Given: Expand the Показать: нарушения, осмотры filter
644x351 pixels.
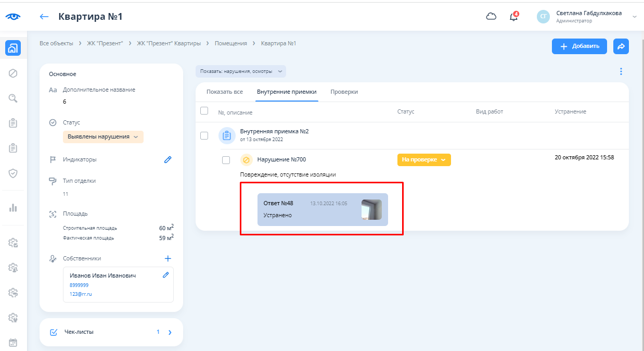Looking at the screenshot, I should tap(241, 71).
